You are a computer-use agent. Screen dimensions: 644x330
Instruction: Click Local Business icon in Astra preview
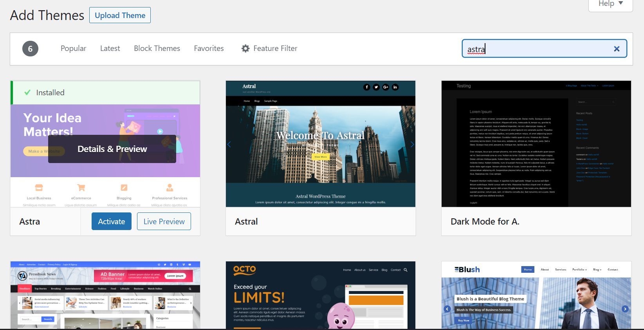(x=39, y=187)
